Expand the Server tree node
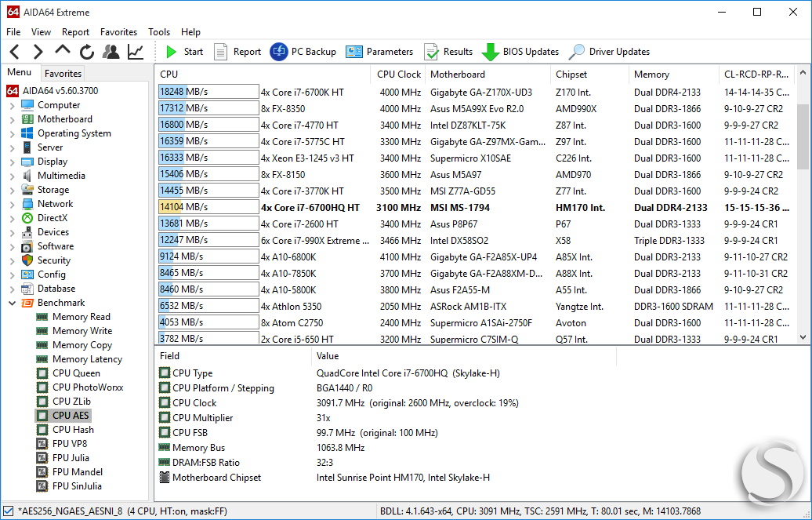 tap(13, 147)
